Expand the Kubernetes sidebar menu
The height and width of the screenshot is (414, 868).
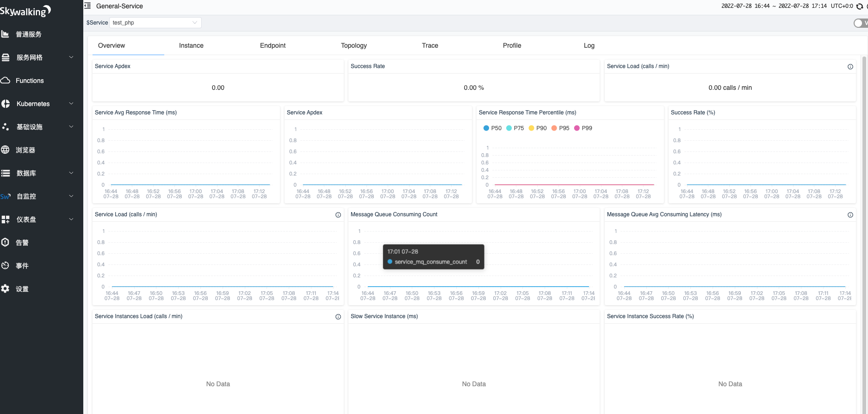pos(37,104)
